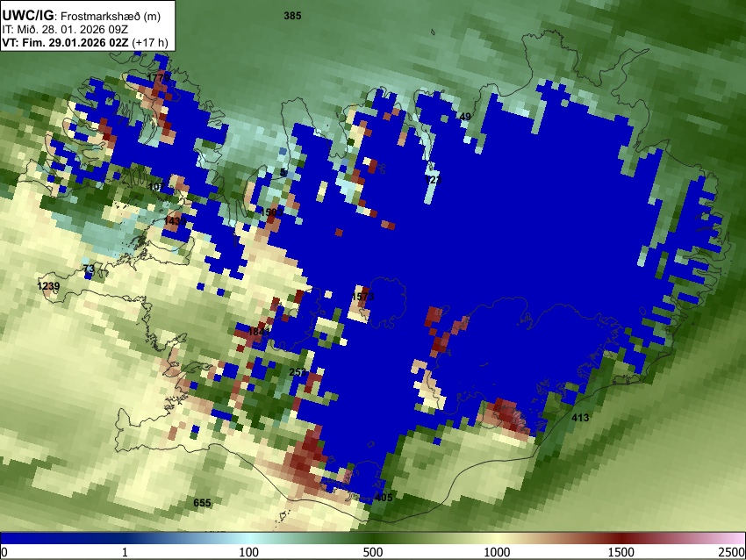Click the color scale label 500
The height and width of the screenshot is (560, 746).
(373, 552)
